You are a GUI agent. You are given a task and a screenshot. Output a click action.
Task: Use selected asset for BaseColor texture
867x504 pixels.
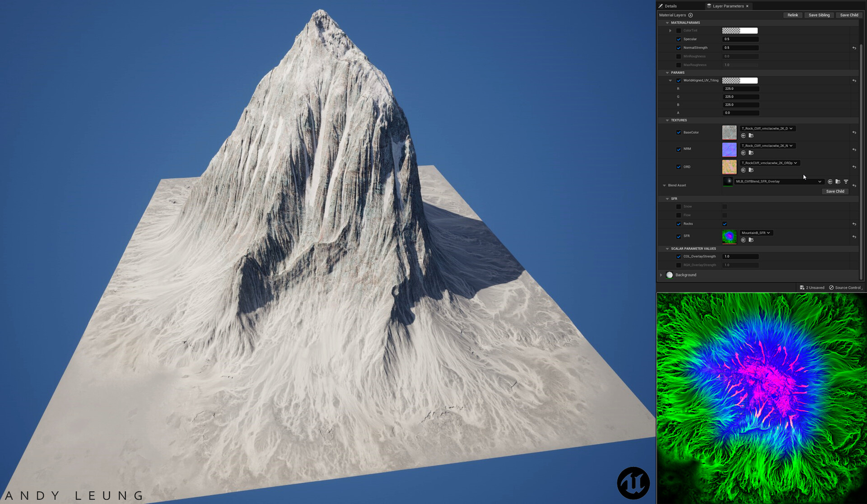(743, 135)
